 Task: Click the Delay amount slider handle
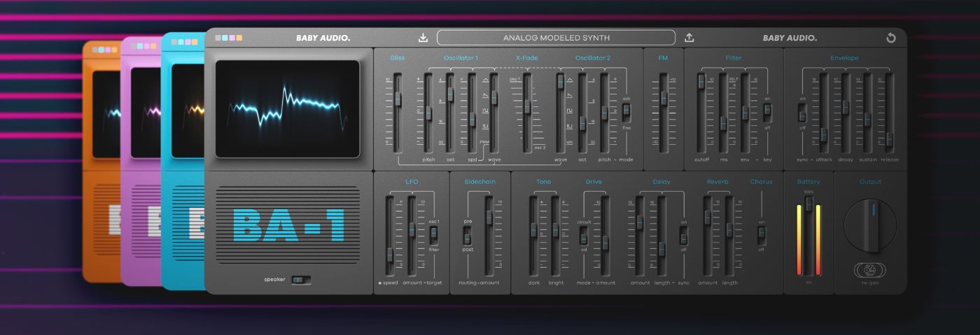(x=640, y=222)
